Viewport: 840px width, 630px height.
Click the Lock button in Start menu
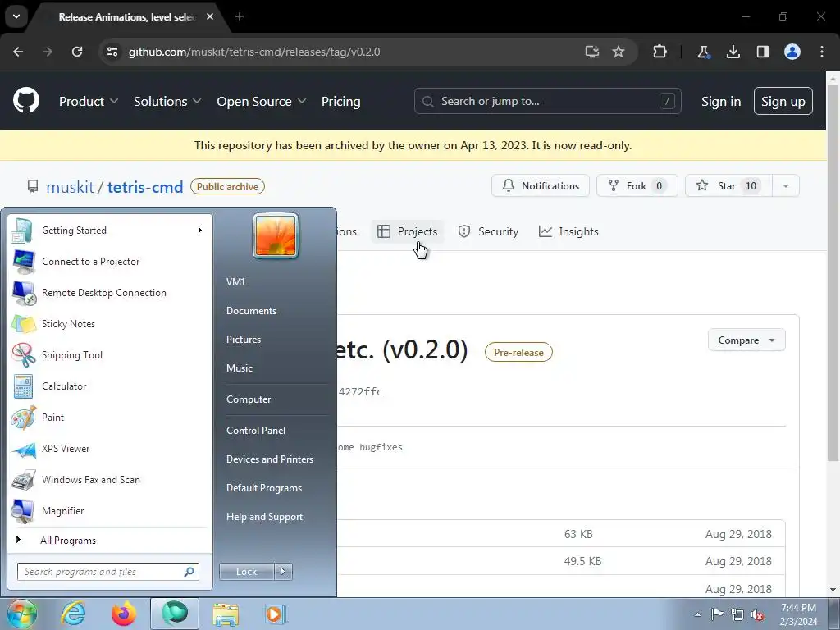click(246, 572)
